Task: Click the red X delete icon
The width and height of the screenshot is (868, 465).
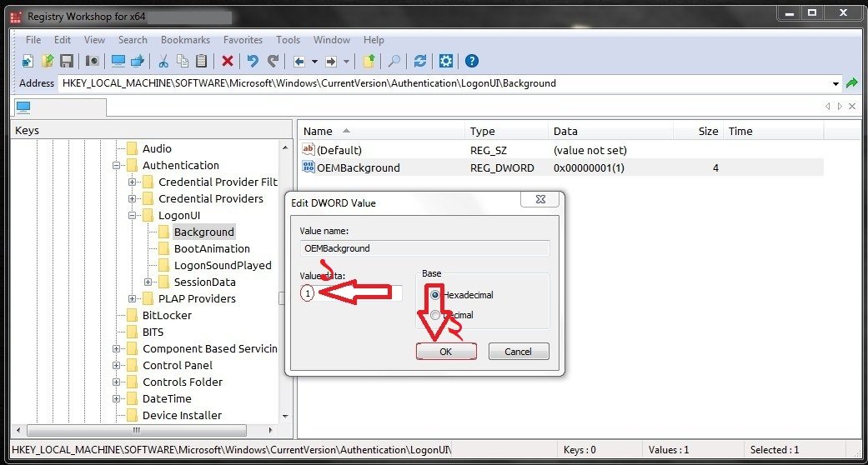Action: [x=227, y=61]
